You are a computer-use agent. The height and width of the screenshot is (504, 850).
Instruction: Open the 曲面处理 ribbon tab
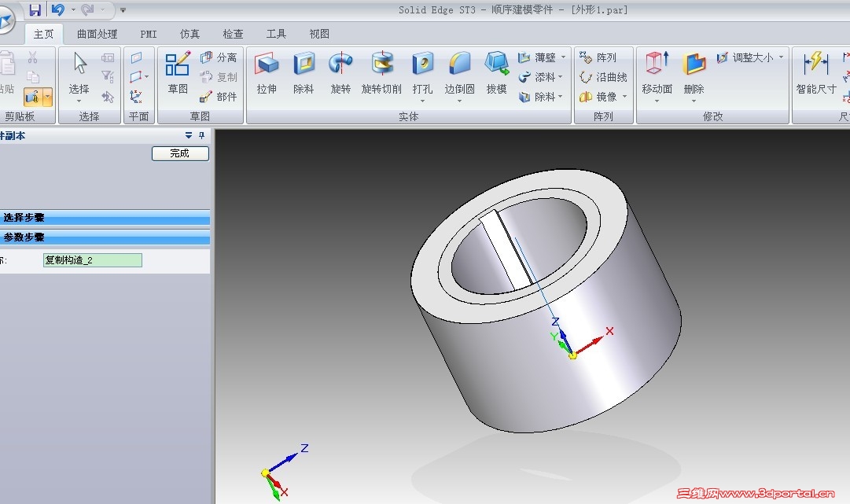[97, 34]
